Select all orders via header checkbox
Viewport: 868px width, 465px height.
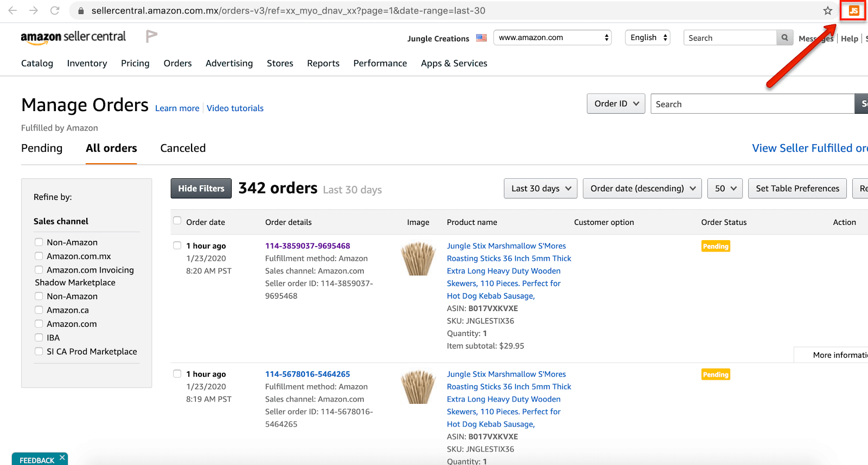click(177, 221)
